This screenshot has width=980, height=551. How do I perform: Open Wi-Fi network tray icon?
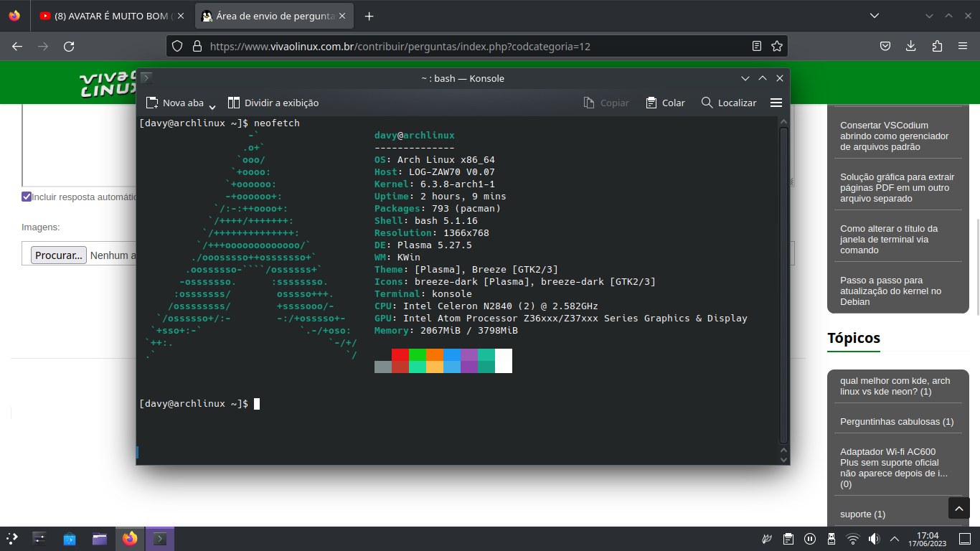853,538
